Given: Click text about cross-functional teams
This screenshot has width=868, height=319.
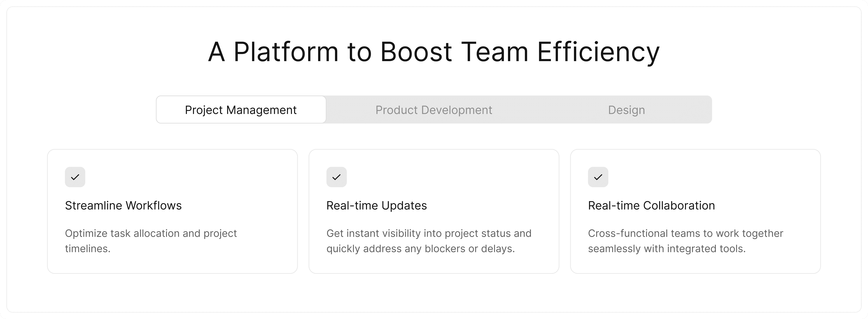Looking at the screenshot, I should 685,233.
